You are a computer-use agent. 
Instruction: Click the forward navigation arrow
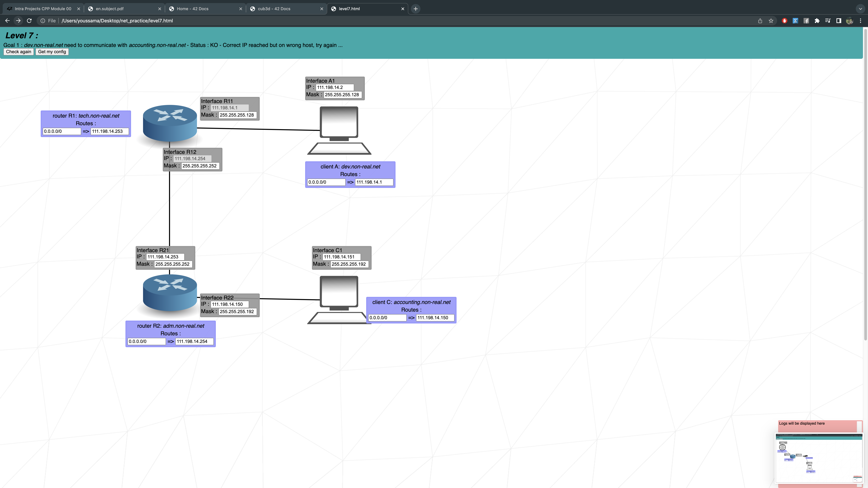[x=18, y=21]
